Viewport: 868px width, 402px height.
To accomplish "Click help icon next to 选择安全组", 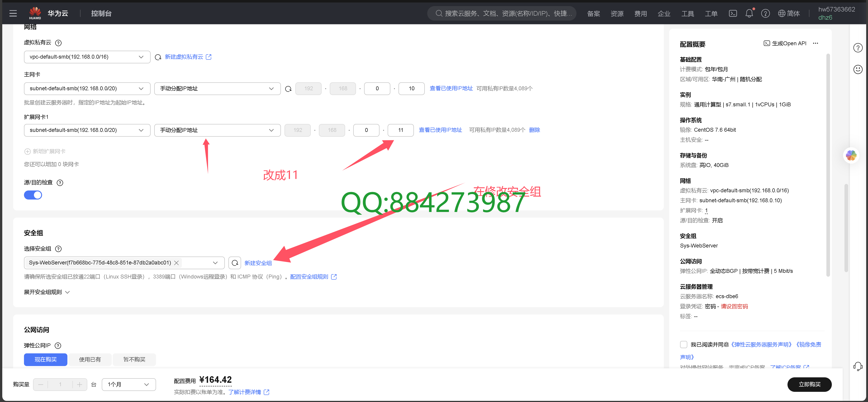I will [x=58, y=249].
